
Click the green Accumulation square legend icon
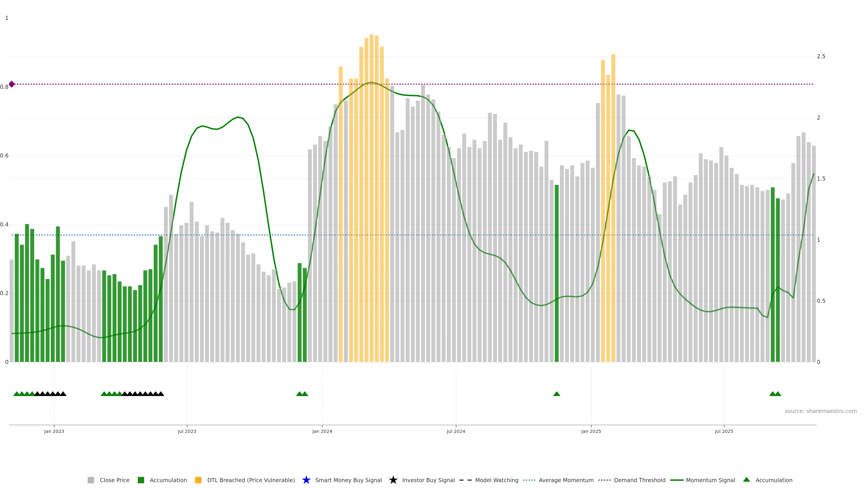141,480
